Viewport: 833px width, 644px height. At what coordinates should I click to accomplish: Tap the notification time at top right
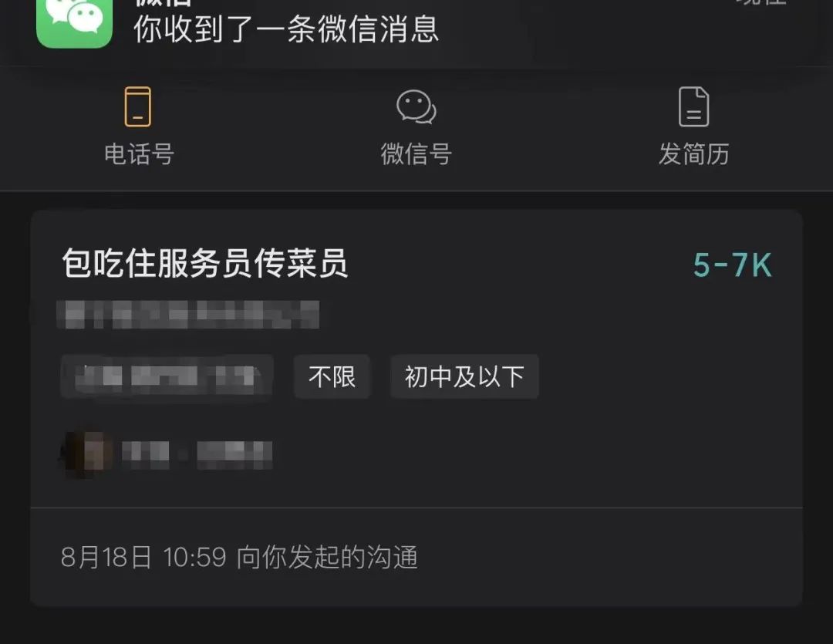tap(762, 2)
